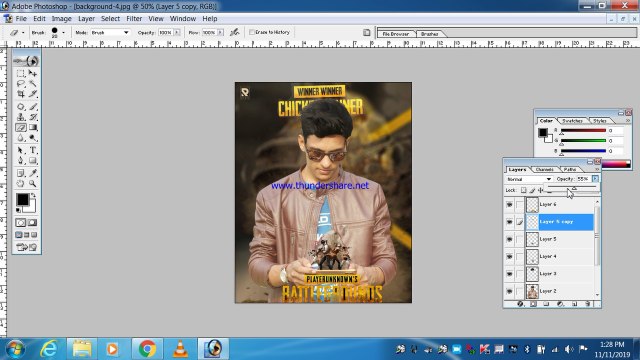640x360 pixels.
Task: Switch to the Channels tab
Action: pos(544,169)
